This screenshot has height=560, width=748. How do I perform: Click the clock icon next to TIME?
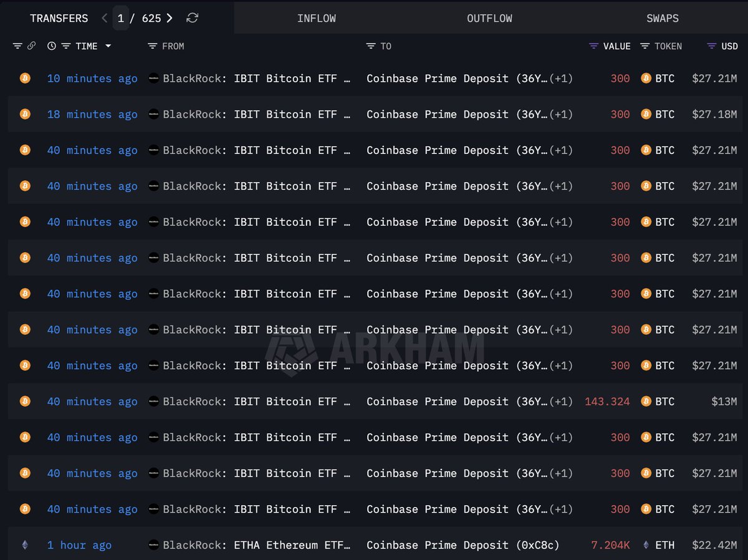52,46
